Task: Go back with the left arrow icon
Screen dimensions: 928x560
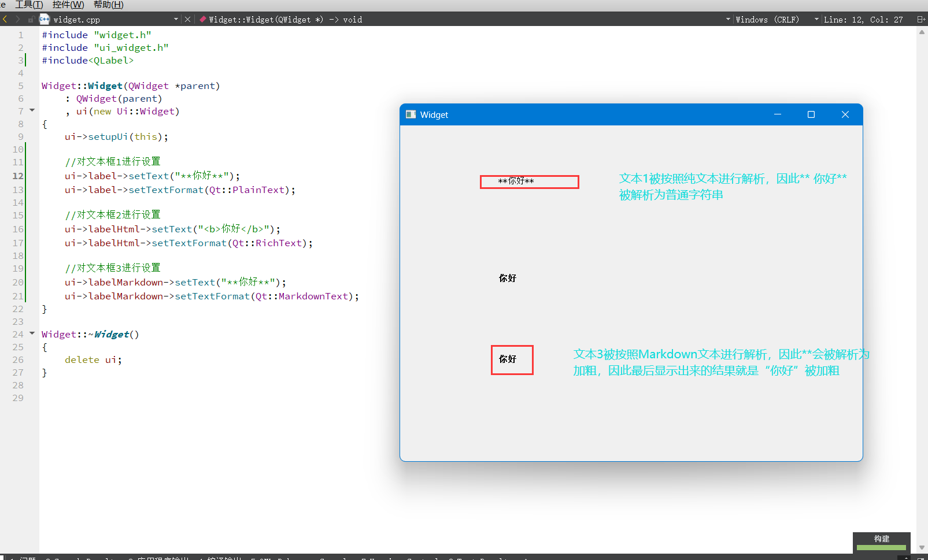Action: point(5,19)
